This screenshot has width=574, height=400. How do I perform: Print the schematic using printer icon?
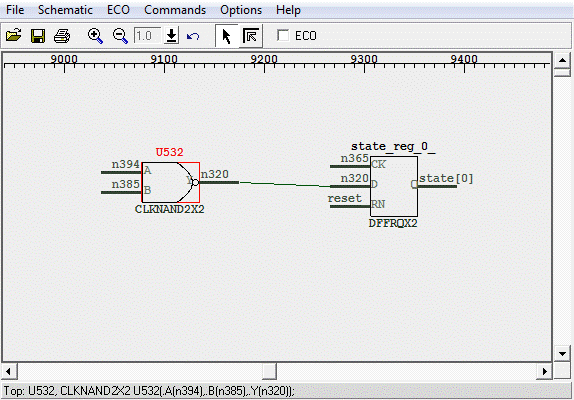(x=62, y=36)
